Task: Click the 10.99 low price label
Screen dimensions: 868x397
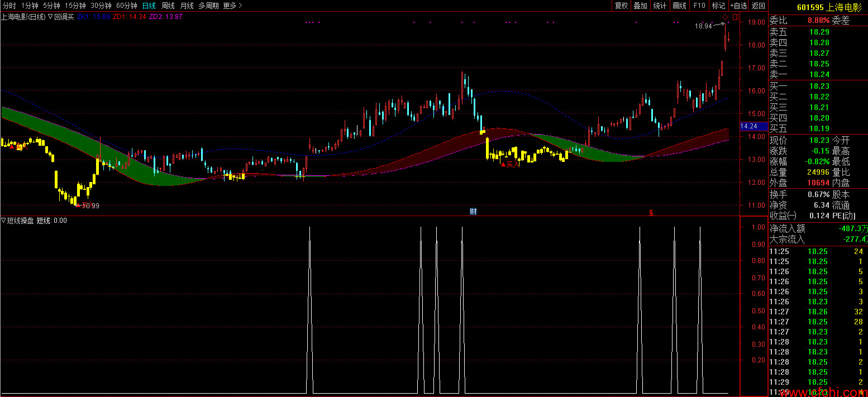Action: coord(90,206)
